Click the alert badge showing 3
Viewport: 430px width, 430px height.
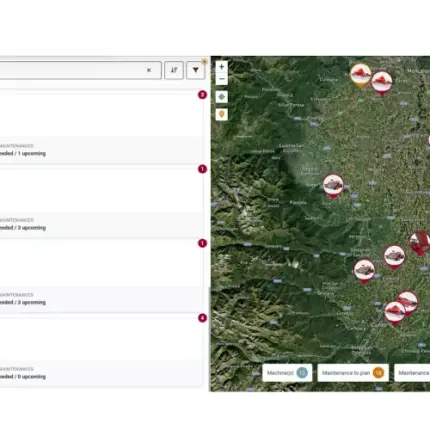[202, 95]
